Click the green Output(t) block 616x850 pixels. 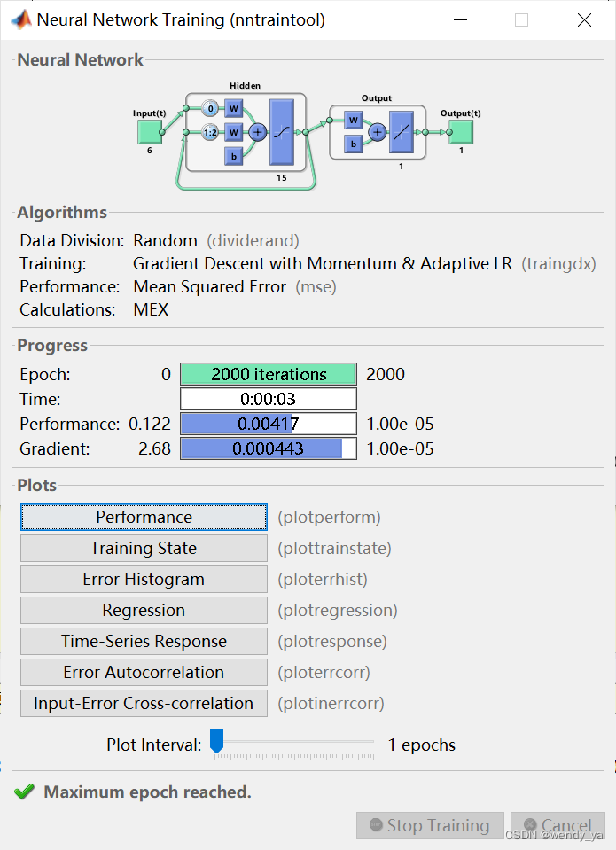pos(460,132)
